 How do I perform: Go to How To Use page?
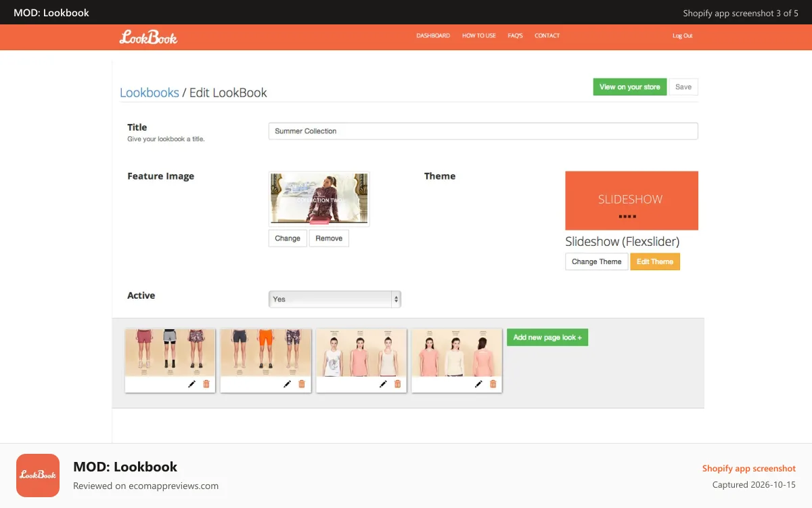[x=479, y=36]
